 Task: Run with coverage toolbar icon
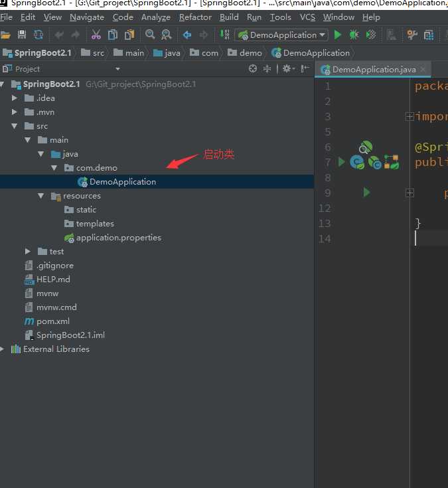371,35
